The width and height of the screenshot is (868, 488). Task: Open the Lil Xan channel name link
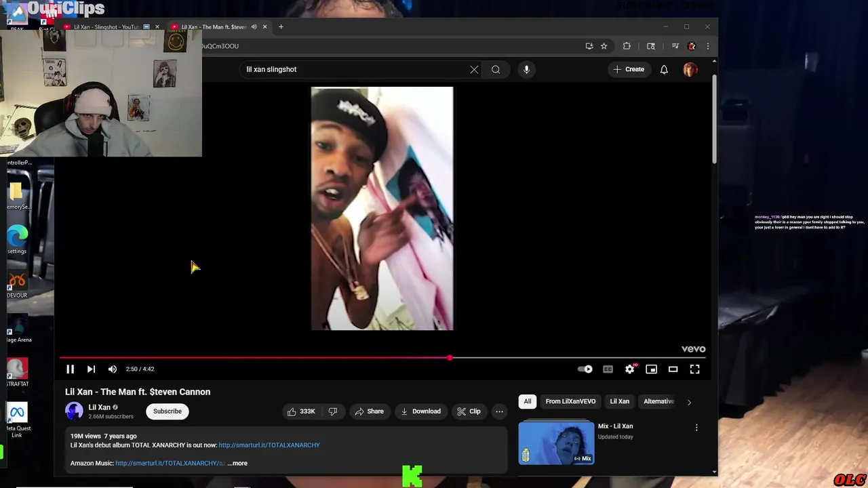99,407
